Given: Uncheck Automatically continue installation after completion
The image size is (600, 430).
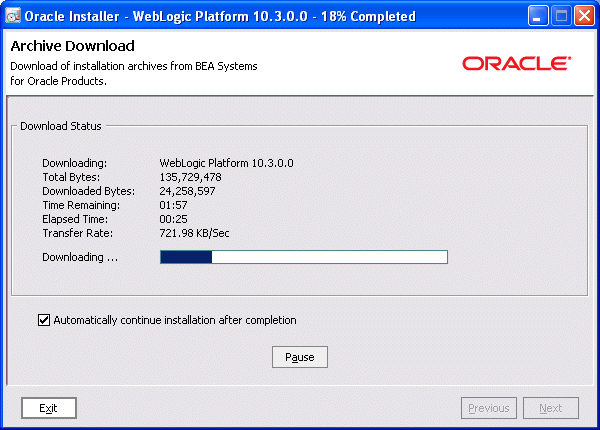Looking at the screenshot, I should [x=44, y=320].
